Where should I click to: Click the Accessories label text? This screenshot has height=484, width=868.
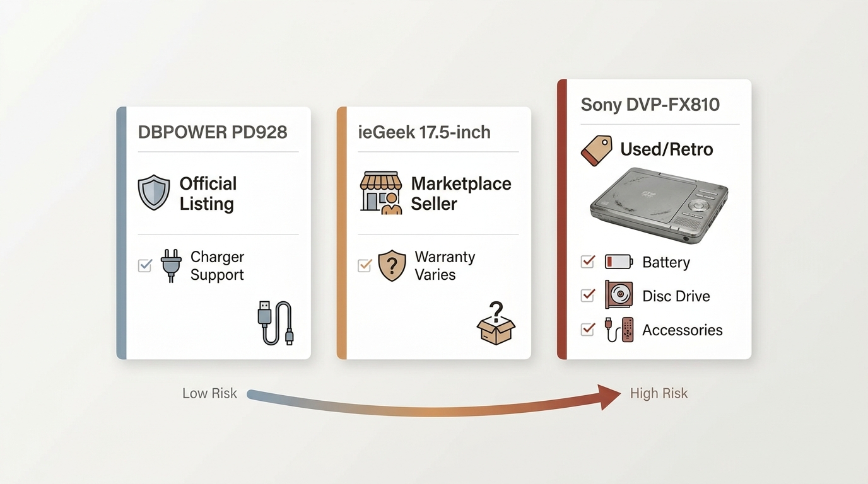pyautogui.click(x=683, y=330)
